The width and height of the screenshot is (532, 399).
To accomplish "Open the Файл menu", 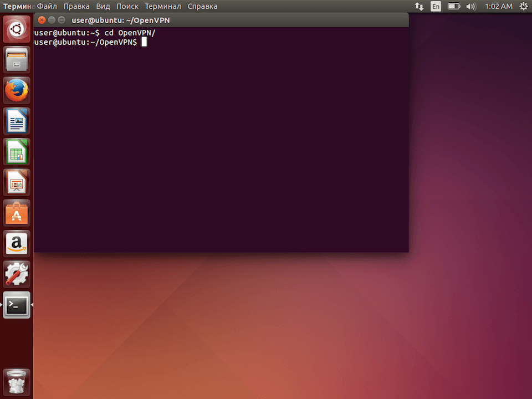I will (x=47, y=6).
